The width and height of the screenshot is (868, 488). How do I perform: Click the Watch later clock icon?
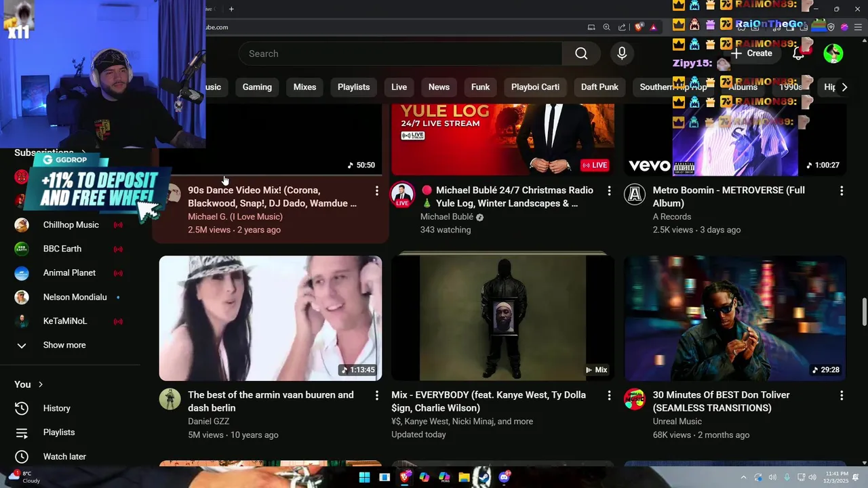[22, 457]
